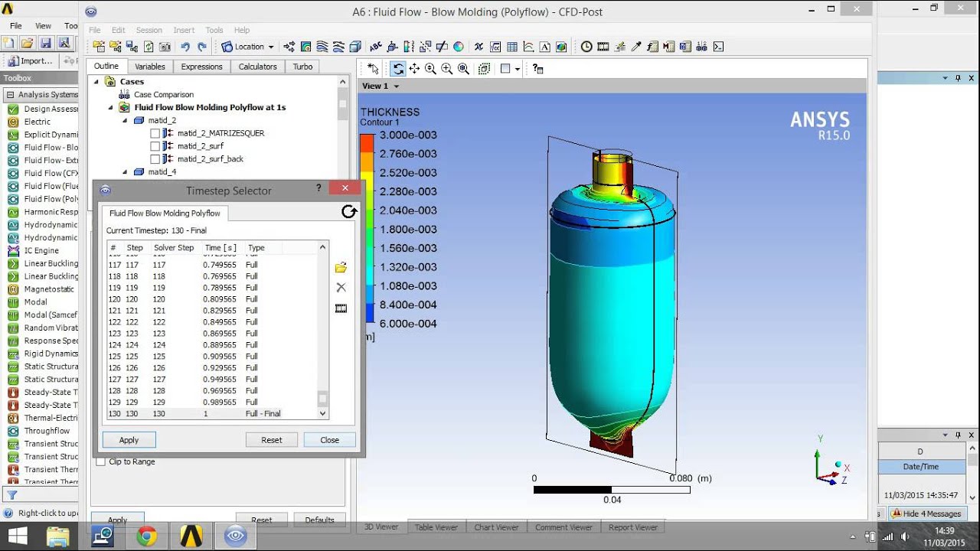Switch to the Calculators tab
Screen dimensions: 980x551
257,67
